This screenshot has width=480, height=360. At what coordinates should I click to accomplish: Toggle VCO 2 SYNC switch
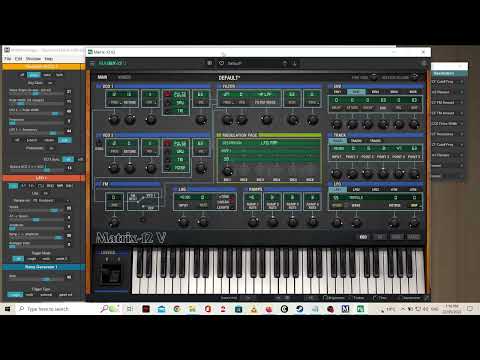point(99,143)
